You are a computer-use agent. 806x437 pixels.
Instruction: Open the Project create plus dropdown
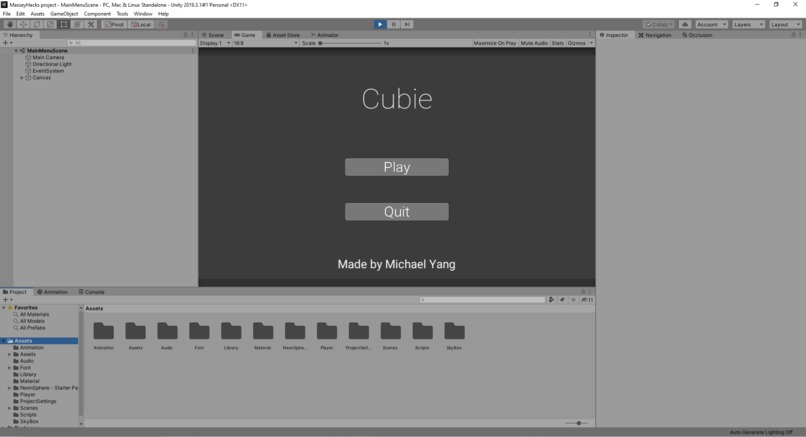[8, 299]
